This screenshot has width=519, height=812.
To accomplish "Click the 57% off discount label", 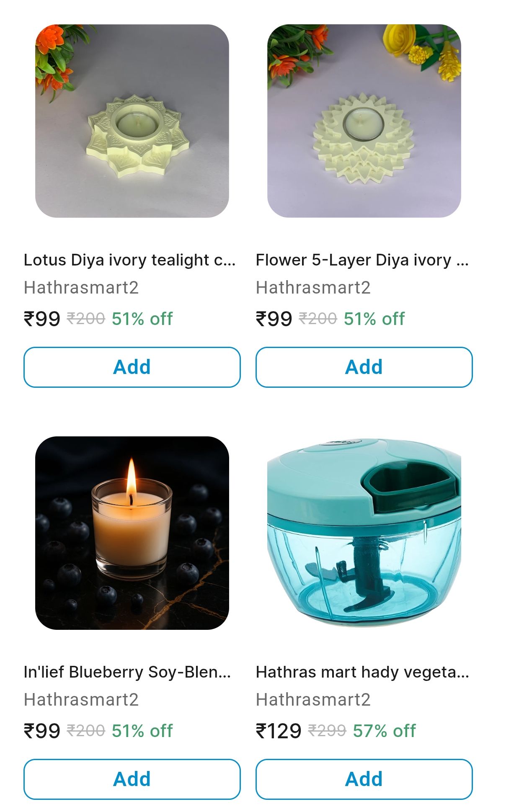I will [384, 731].
